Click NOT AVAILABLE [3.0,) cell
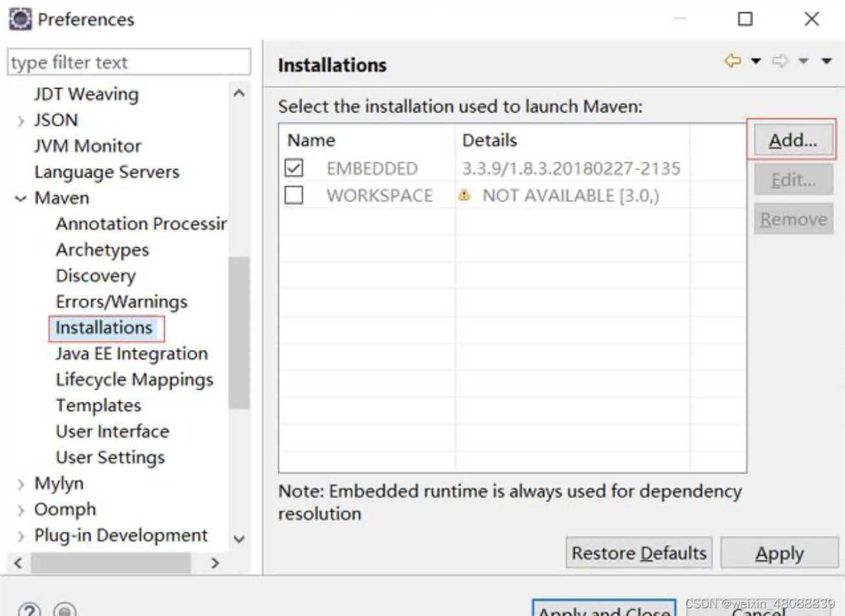This screenshot has height=616, width=845. click(x=571, y=195)
